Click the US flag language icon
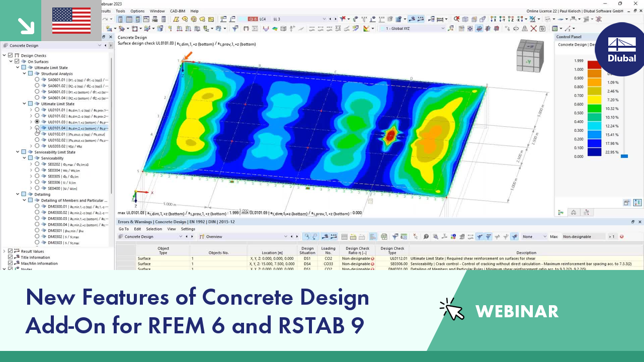Screen dimensions: 644x362 (x=71, y=21)
